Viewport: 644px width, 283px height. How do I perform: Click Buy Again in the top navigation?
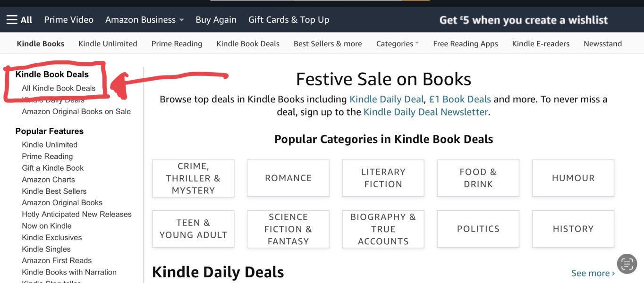pyautogui.click(x=216, y=19)
